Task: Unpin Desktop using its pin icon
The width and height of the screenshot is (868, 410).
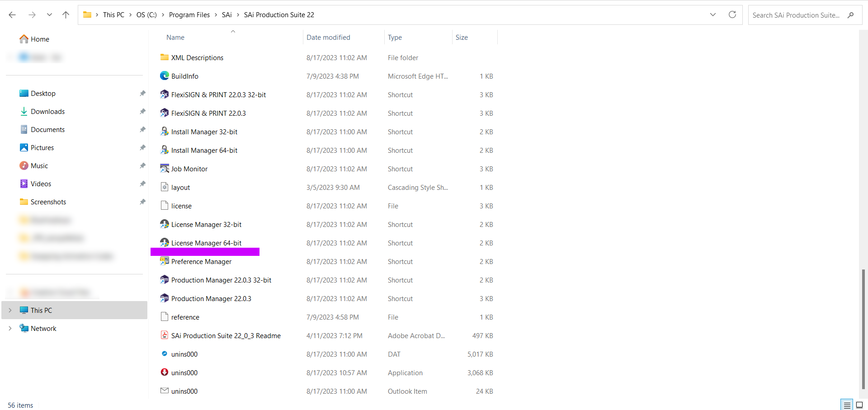Action: click(142, 94)
